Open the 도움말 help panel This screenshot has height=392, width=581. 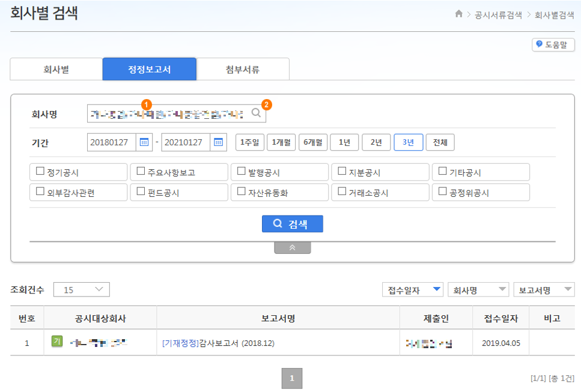(553, 44)
